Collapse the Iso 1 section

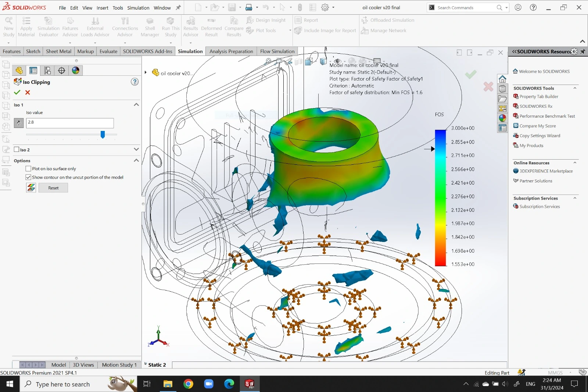[136, 105]
